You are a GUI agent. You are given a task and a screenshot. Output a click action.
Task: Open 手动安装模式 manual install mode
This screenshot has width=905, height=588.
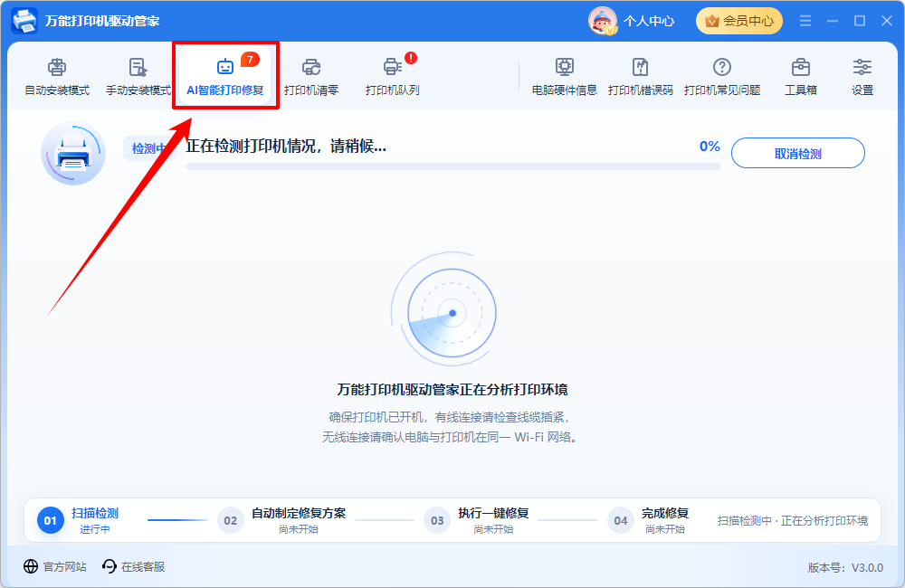(138, 77)
